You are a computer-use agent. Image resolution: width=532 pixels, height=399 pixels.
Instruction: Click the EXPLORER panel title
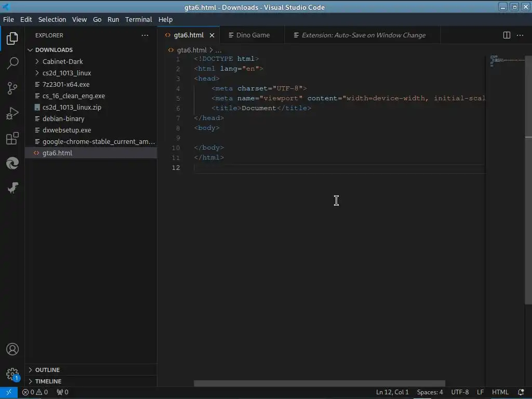[x=49, y=35]
